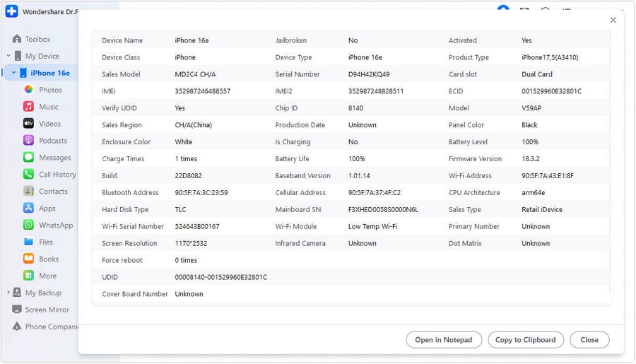Click Cellular Address value 90:5F:7A:37:4F:C2
The width and height of the screenshot is (636, 364).
click(375, 193)
